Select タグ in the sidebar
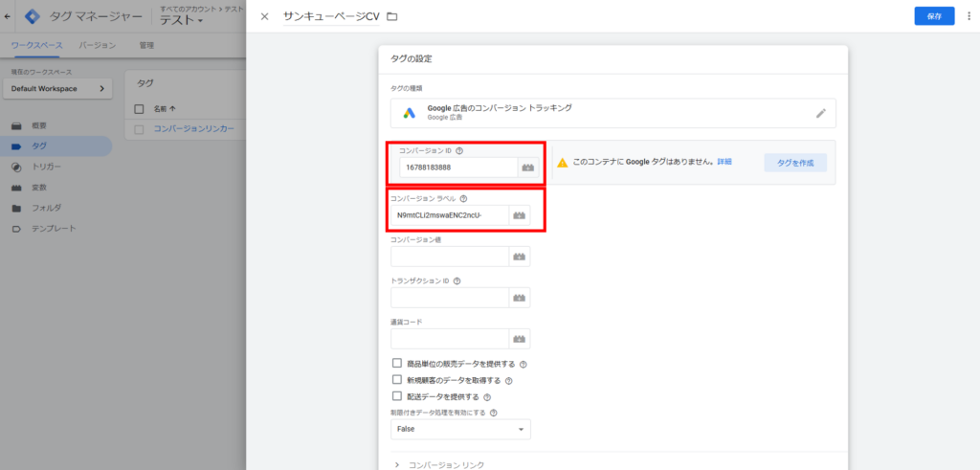Screen dimensions: 980x470 (x=56, y=146)
